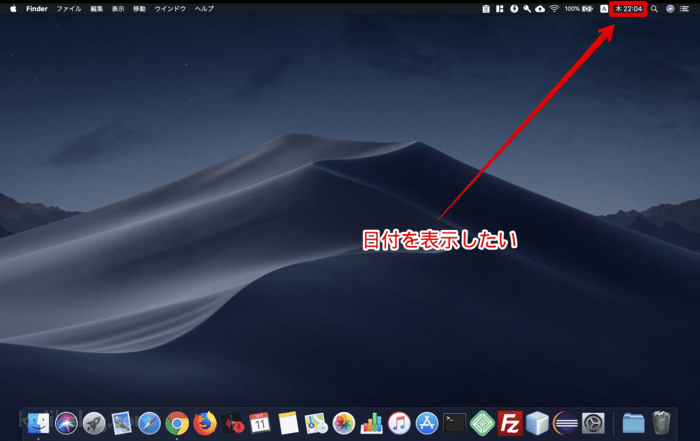Open Photos from the Dock
The image size is (700, 441).
[344, 423]
